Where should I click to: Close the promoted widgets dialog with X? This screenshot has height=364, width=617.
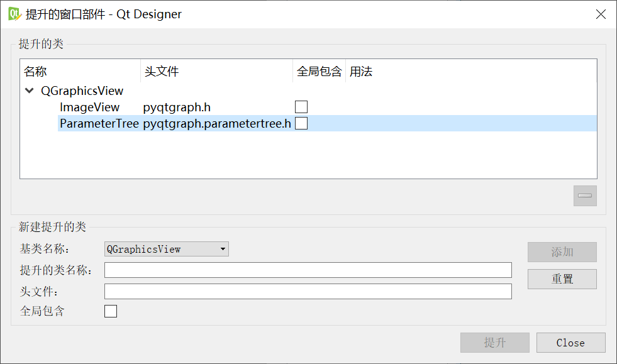(x=601, y=14)
